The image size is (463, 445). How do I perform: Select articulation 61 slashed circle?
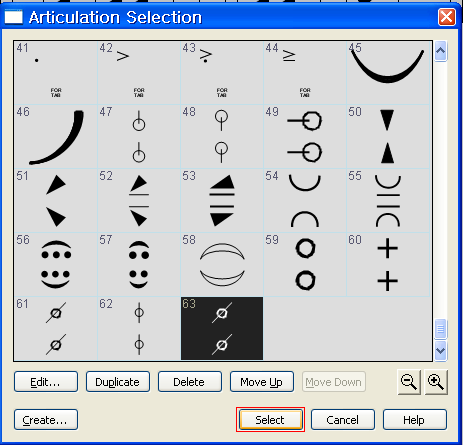[x=56, y=328]
